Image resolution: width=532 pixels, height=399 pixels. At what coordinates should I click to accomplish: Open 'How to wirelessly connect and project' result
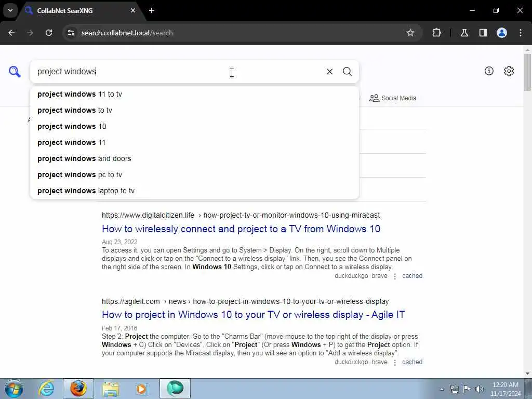(241, 229)
